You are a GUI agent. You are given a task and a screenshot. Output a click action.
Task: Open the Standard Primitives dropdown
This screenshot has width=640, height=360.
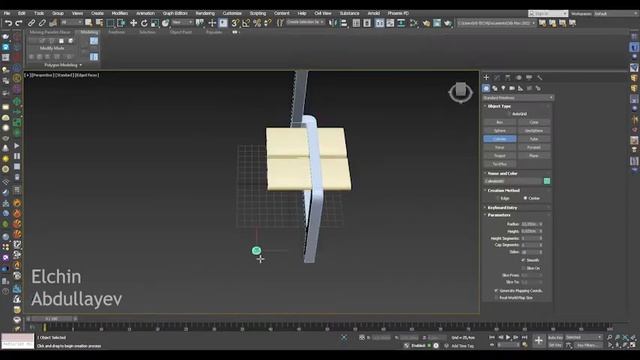518,98
